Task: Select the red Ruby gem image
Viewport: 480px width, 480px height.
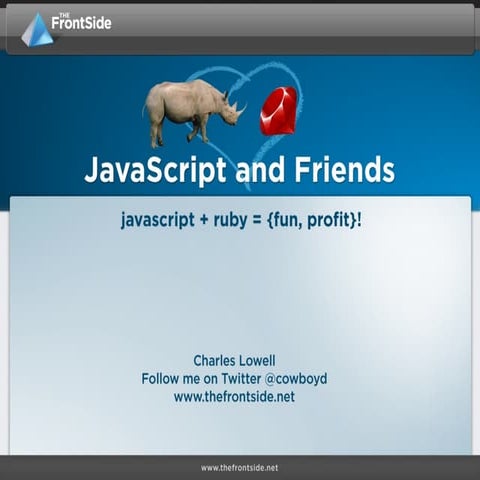Action: 278,111
